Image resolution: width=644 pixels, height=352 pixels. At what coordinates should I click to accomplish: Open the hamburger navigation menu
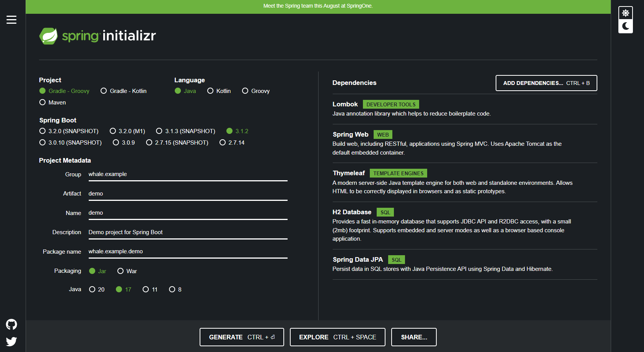11,20
